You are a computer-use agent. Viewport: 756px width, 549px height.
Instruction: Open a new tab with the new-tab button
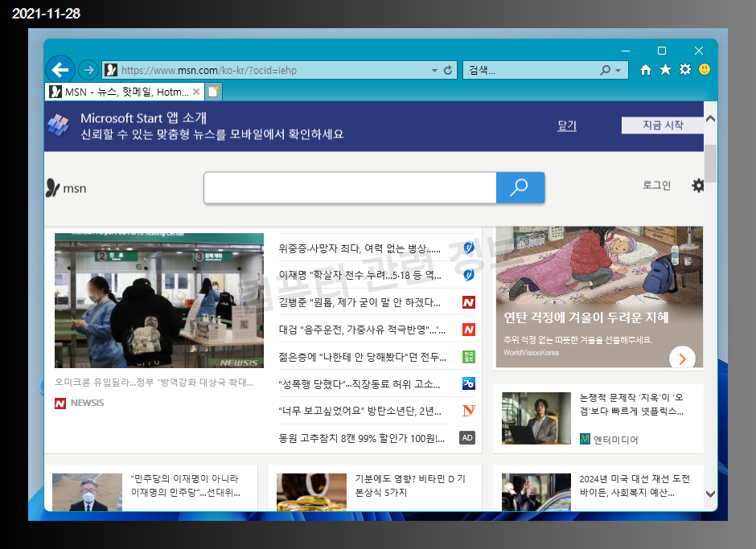point(214,92)
